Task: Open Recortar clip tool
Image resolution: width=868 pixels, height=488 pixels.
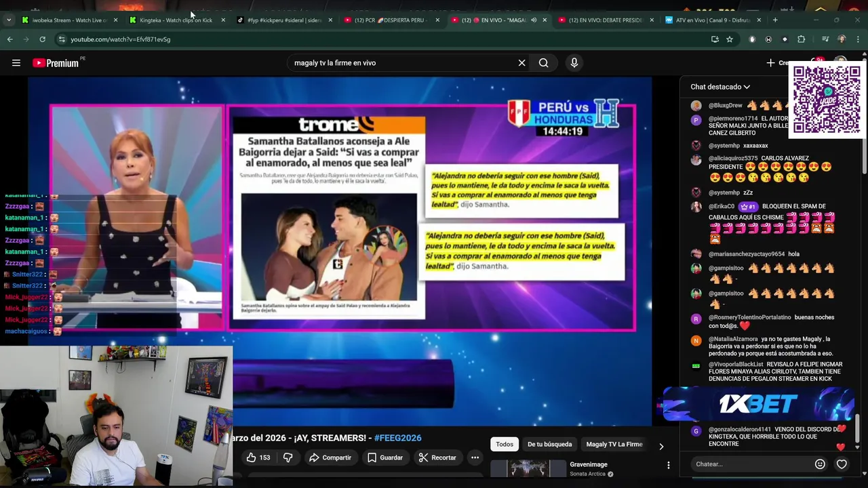Action: [x=437, y=457]
